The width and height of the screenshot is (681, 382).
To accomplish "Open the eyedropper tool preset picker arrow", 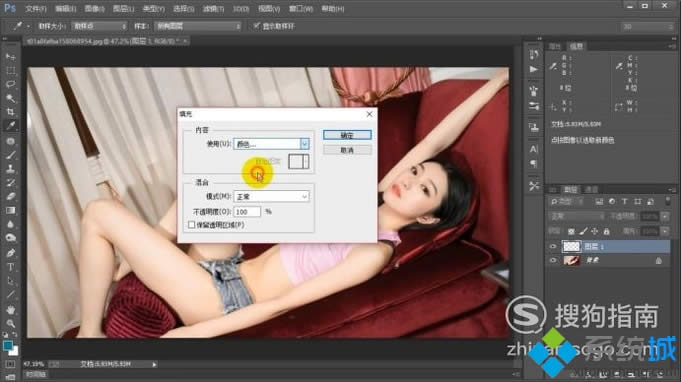I will [28, 26].
